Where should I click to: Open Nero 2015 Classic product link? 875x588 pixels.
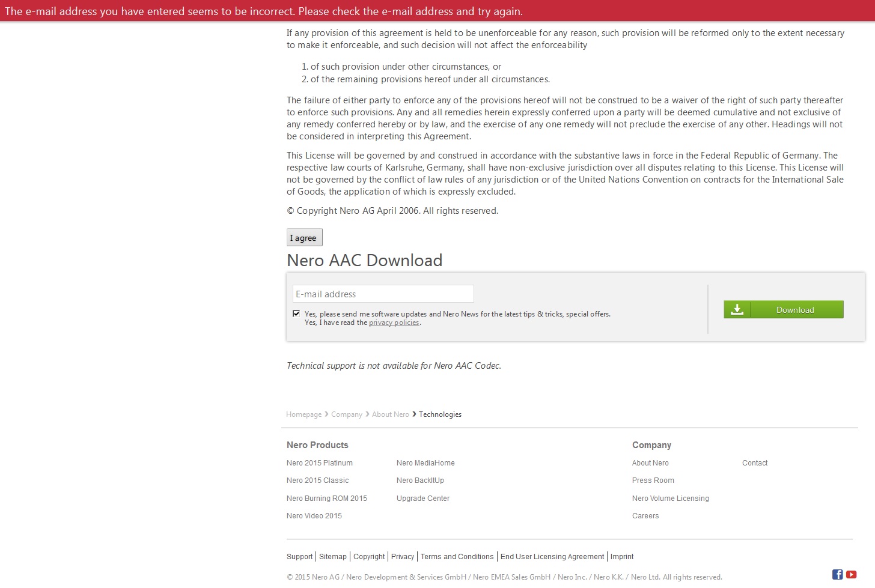pyautogui.click(x=318, y=480)
